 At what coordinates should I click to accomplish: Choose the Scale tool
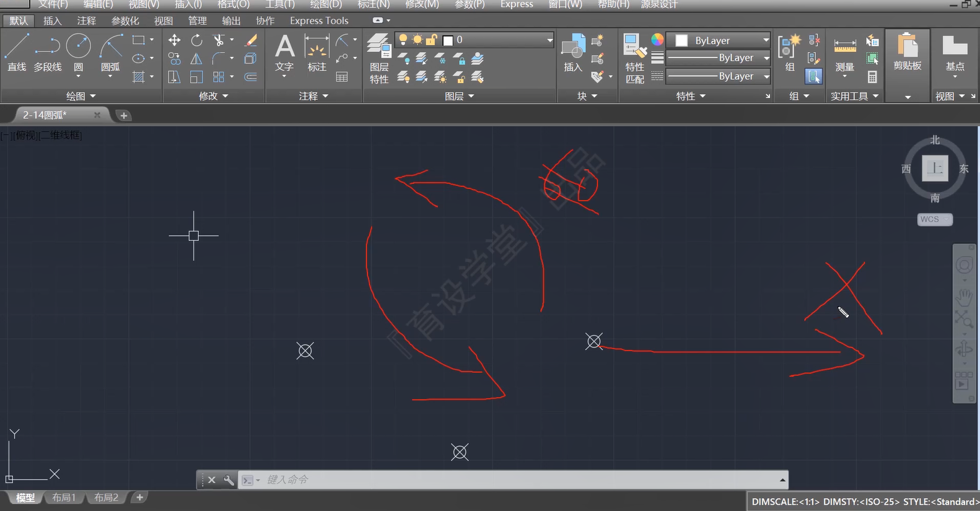click(x=196, y=77)
